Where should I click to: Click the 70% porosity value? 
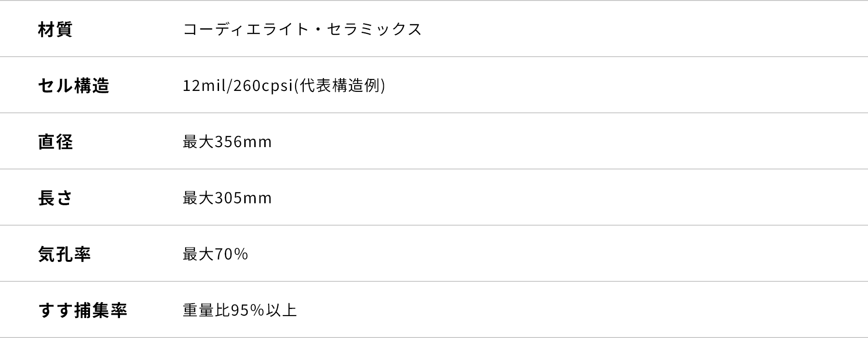coord(231,254)
